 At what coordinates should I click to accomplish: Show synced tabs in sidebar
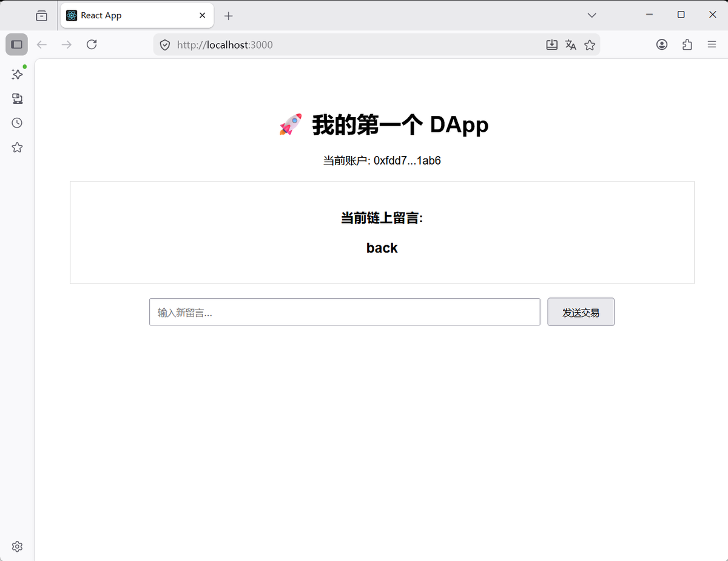tap(17, 98)
